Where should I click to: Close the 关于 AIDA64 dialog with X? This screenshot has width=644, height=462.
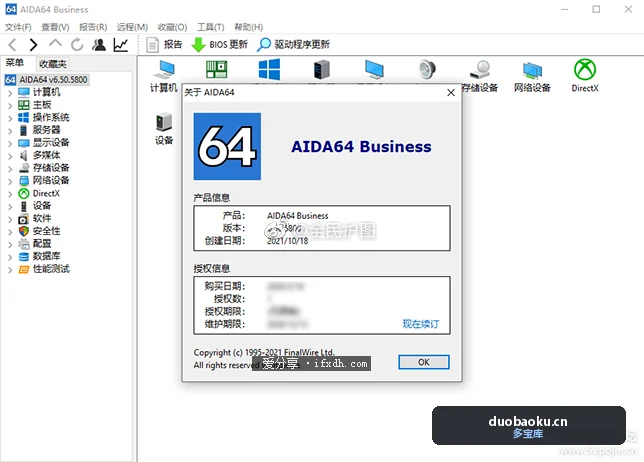(451, 93)
